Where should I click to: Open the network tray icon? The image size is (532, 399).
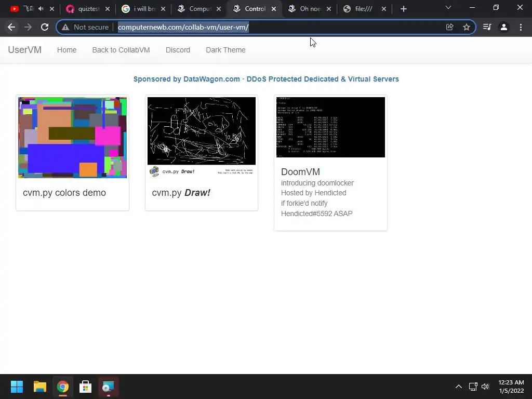pyautogui.click(x=473, y=387)
